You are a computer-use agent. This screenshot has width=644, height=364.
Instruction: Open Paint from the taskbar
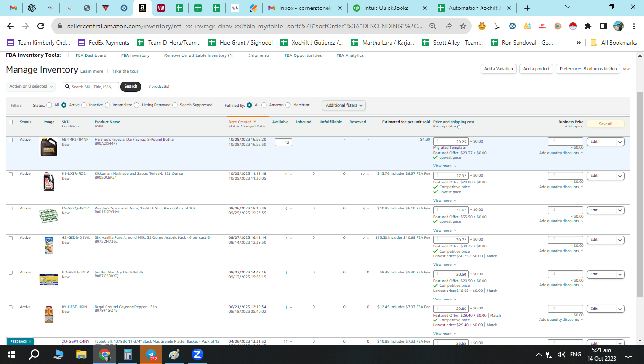pyautogui.click(x=174, y=354)
